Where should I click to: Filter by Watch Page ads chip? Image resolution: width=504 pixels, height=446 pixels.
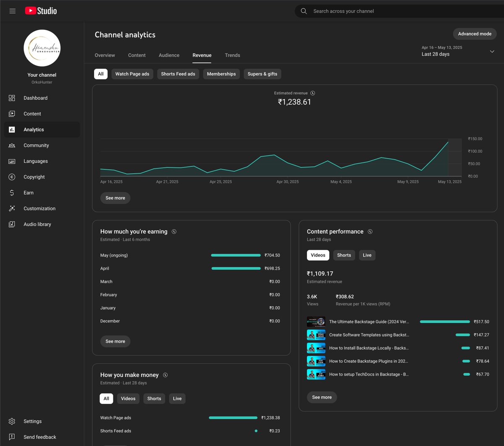pyautogui.click(x=132, y=74)
